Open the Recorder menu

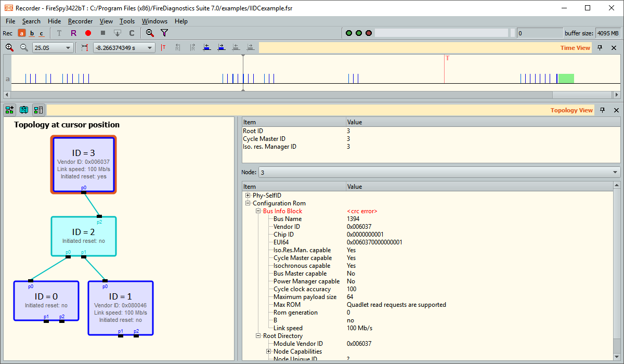coord(80,21)
